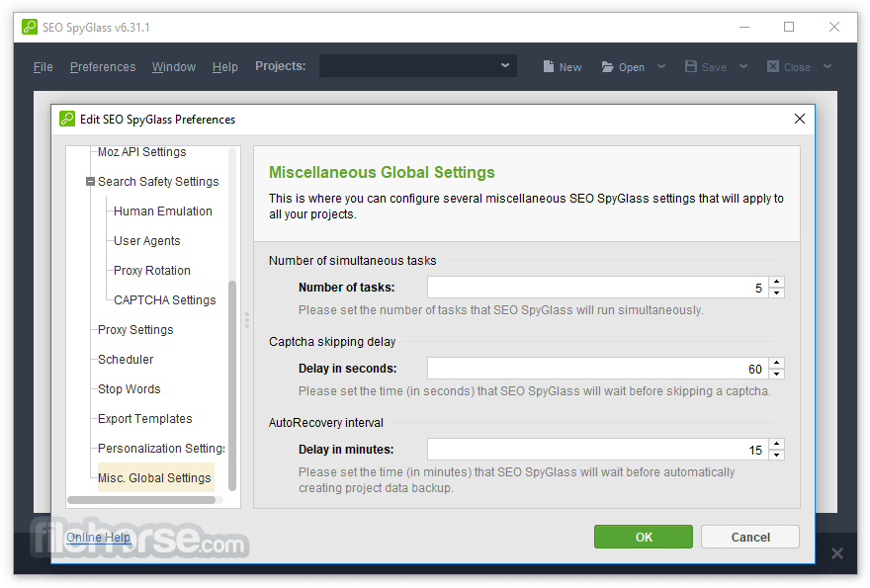Viewport: 870px width, 588px height.
Task: Click the Cancel button
Action: click(x=750, y=537)
